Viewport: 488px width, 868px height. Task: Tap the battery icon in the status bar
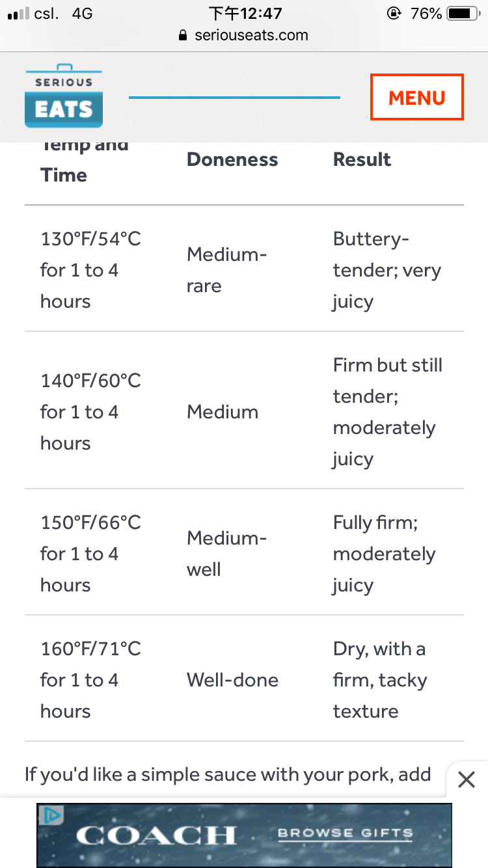point(464,13)
